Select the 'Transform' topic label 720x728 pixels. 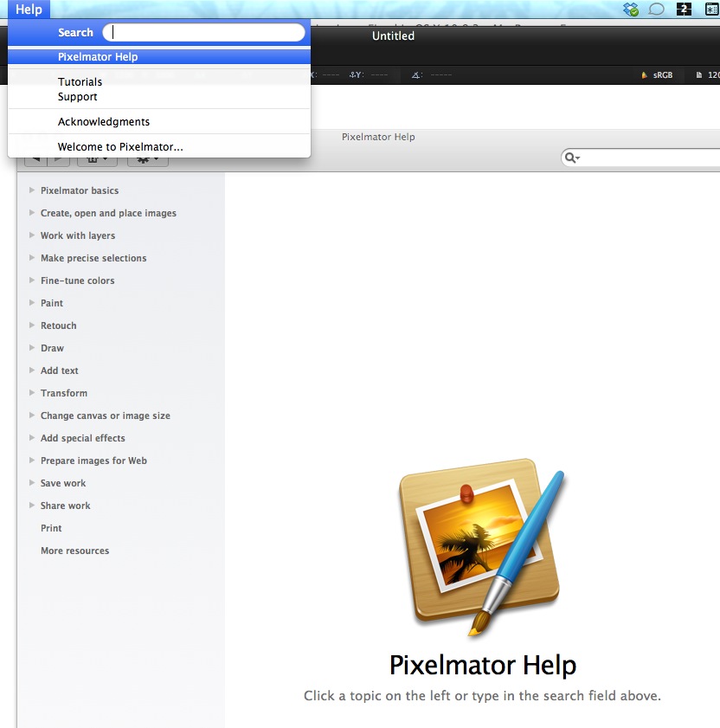click(63, 393)
